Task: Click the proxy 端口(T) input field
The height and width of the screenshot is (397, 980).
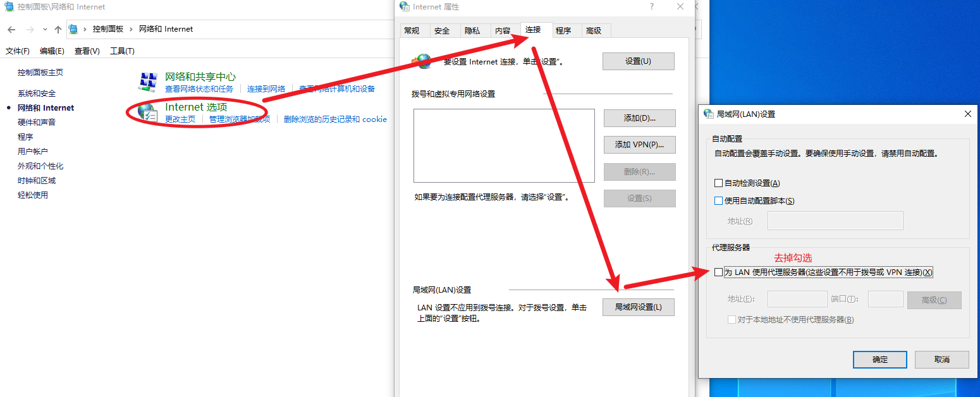Action: pos(886,300)
